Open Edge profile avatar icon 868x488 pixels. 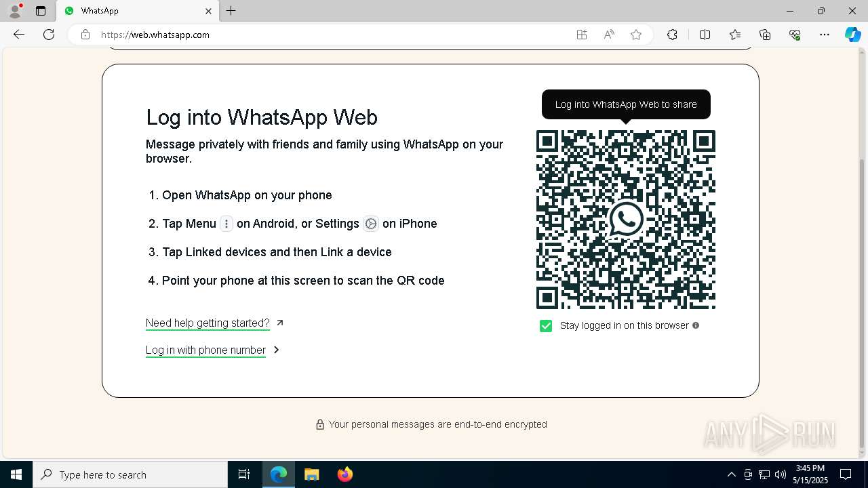pos(15,11)
